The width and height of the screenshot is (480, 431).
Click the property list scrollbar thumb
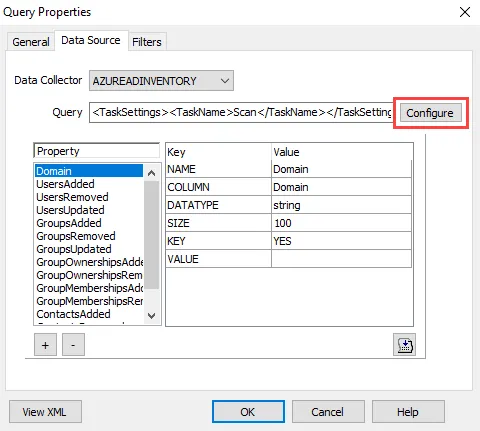coord(151,235)
